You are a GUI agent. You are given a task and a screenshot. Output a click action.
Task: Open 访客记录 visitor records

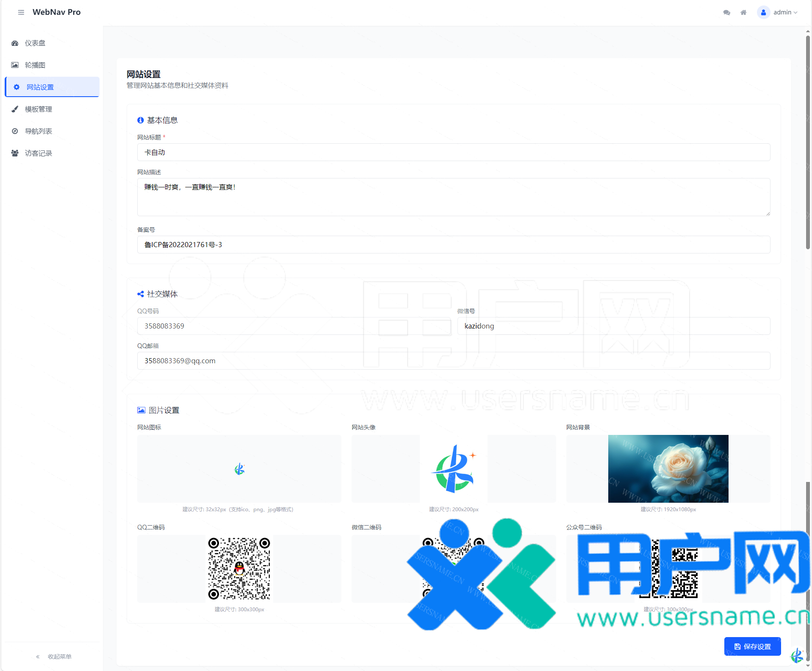click(x=38, y=153)
